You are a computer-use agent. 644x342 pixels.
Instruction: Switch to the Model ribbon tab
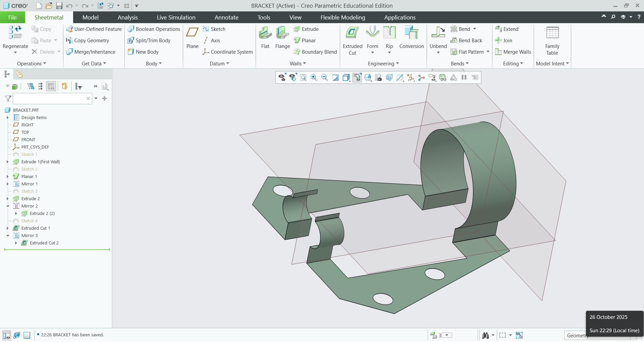click(x=91, y=17)
